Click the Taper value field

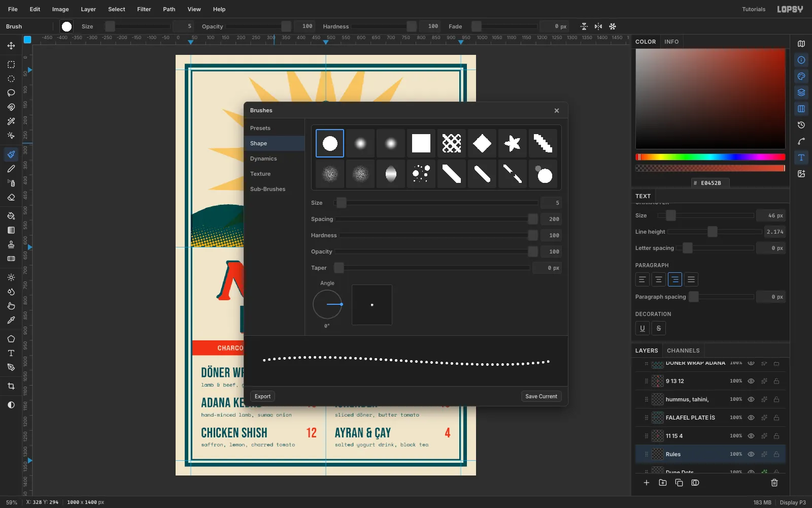point(547,268)
